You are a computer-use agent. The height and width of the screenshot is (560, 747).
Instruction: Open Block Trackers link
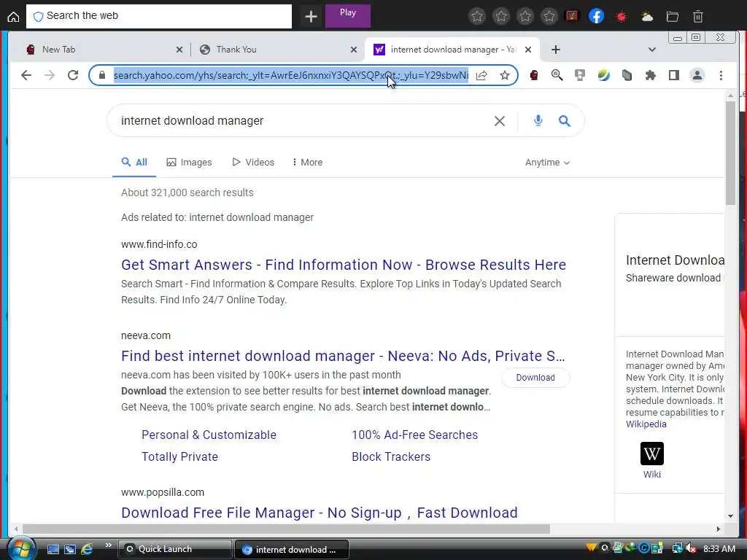click(x=391, y=456)
